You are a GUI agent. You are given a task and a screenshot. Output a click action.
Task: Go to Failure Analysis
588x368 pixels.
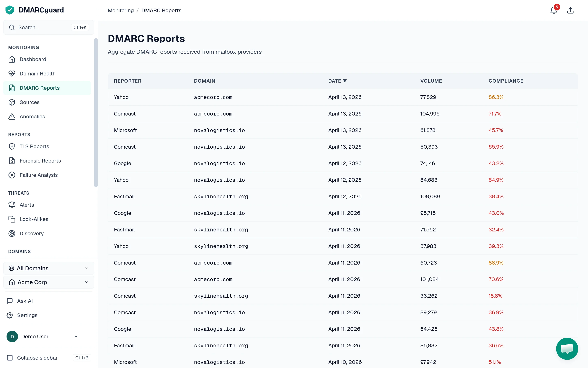47,175
